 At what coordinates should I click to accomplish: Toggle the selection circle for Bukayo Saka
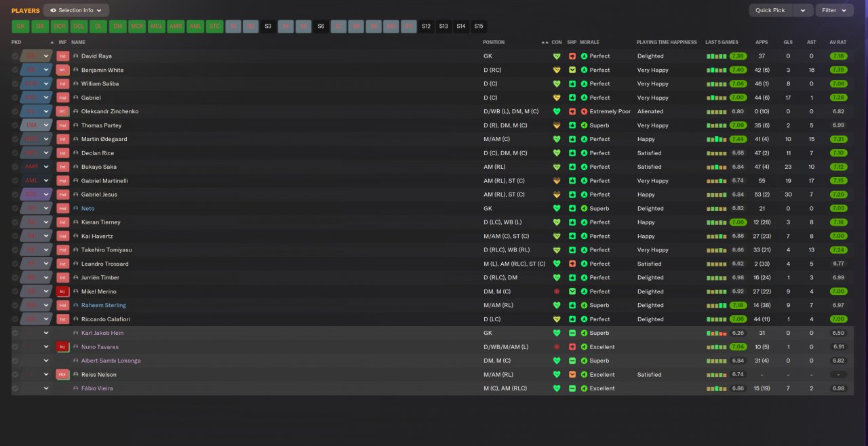15,167
